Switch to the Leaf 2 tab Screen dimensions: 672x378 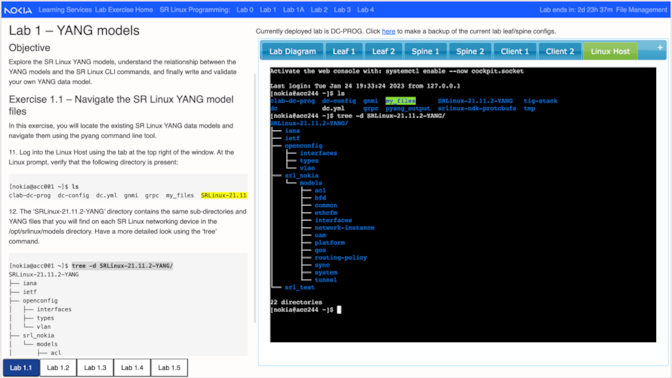[383, 51]
